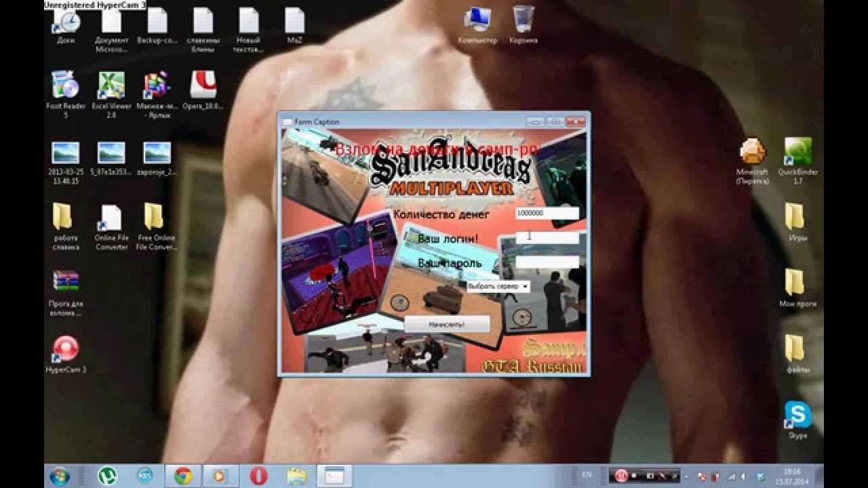
Task: Open the Макжик-м... Ярлык shortcut
Action: point(157,95)
